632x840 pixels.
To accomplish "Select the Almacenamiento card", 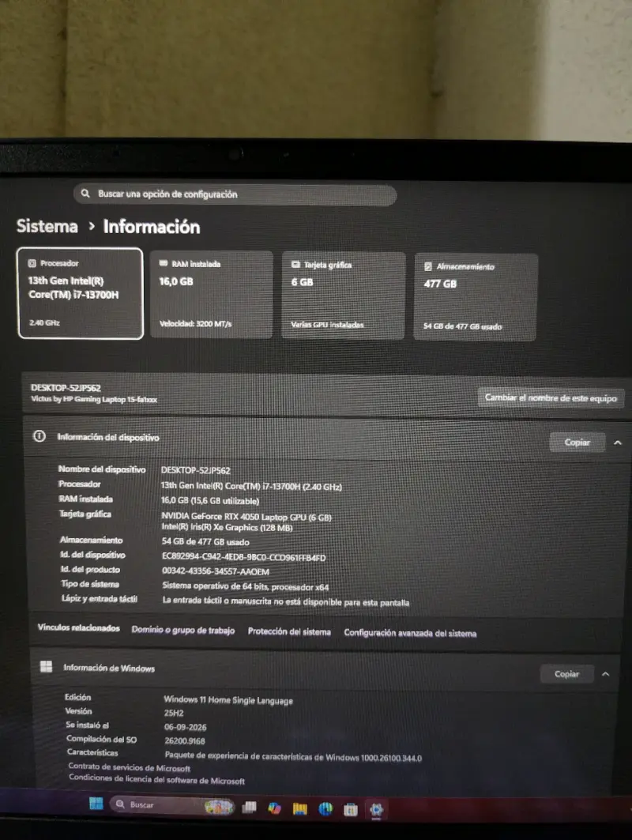I will pos(475,297).
